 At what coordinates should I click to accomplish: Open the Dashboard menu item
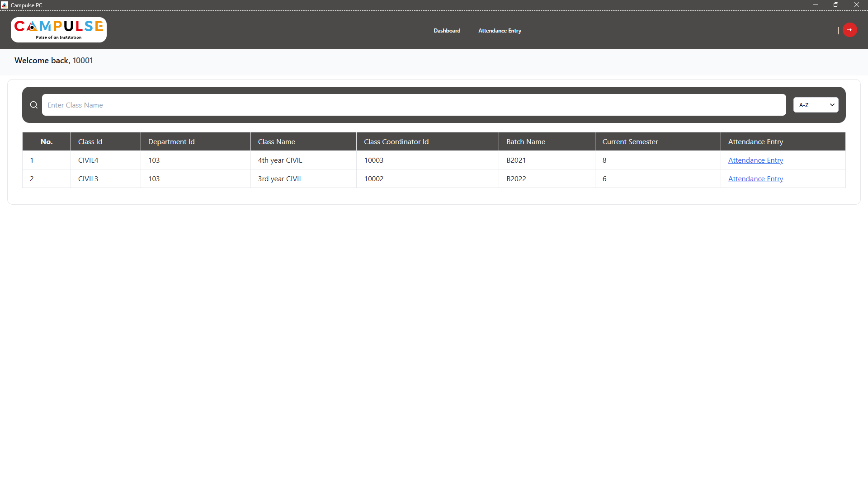click(447, 31)
